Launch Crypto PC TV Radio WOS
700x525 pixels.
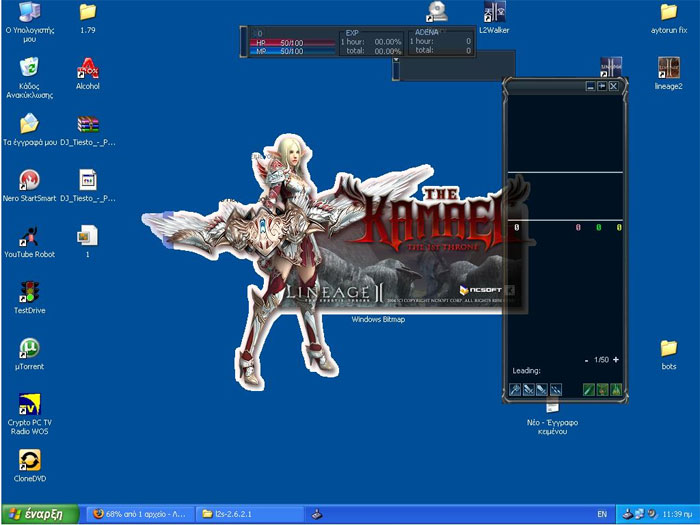pyautogui.click(x=29, y=414)
